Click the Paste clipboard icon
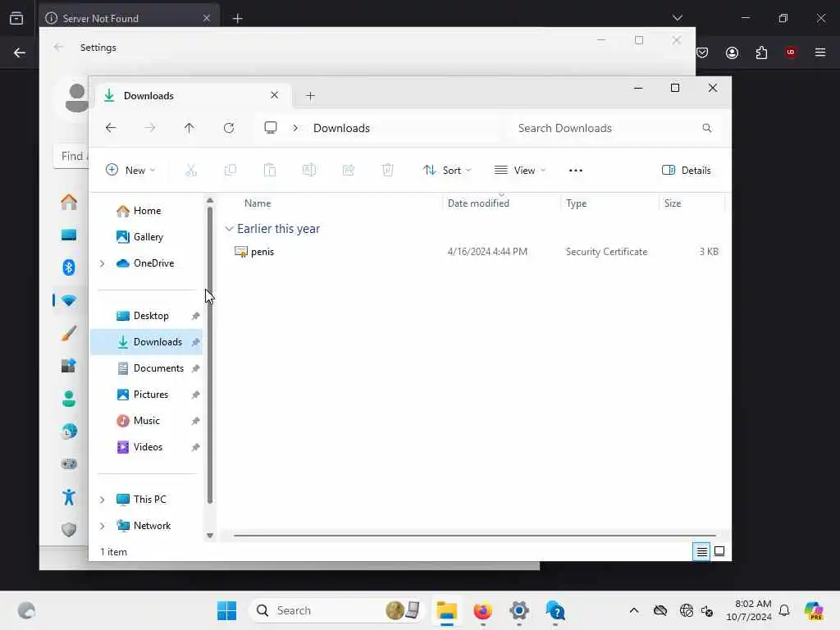The height and width of the screenshot is (630, 840). click(269, 171)
